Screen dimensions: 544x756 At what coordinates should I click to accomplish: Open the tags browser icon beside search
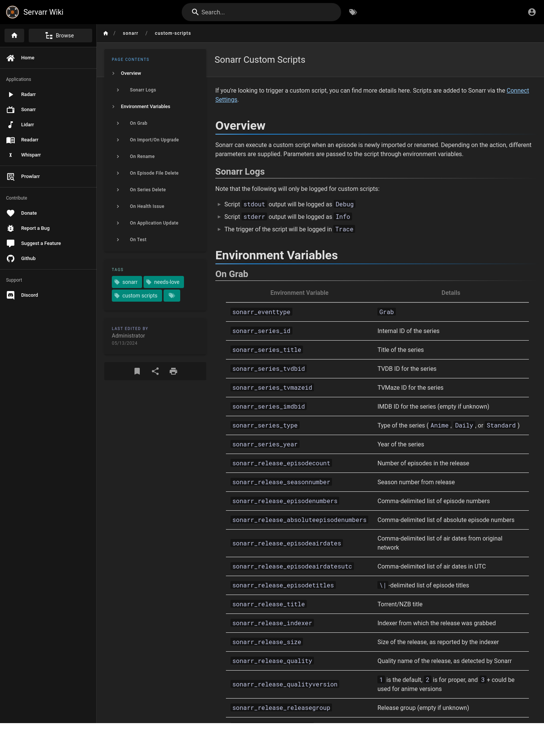[x=353, y=12]
